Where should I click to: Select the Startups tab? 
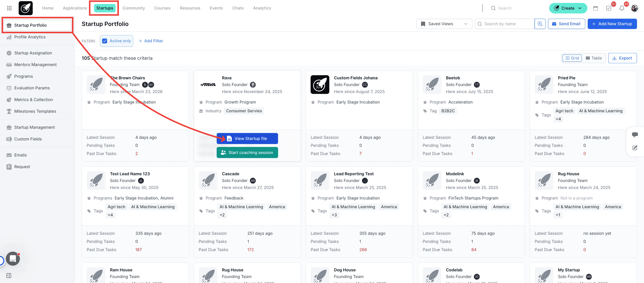pyautogui.click(x=105, y=8)
